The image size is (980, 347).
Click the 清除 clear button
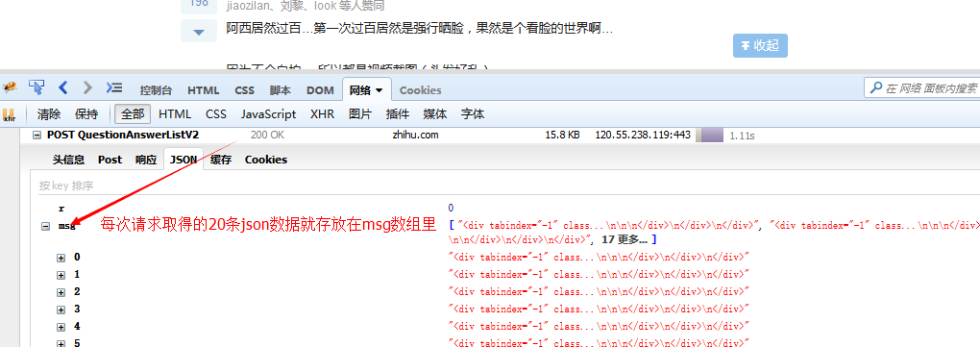tap(49, 114)
